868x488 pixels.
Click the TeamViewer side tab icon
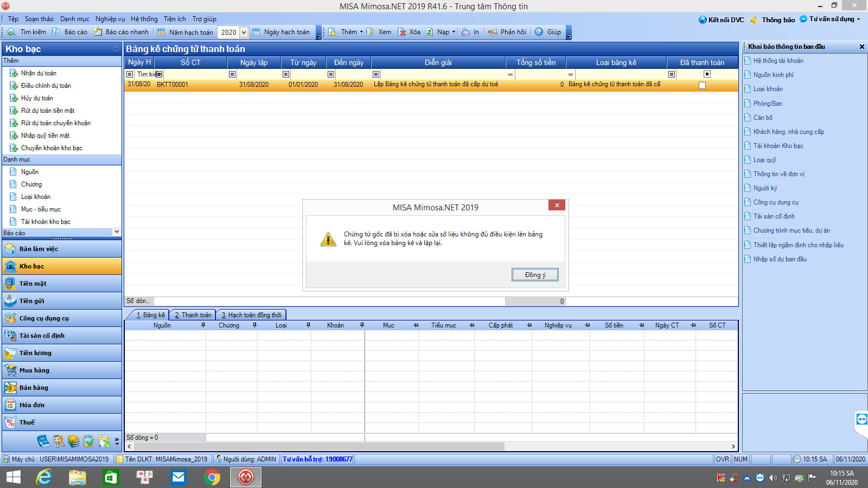click(861, 419)
